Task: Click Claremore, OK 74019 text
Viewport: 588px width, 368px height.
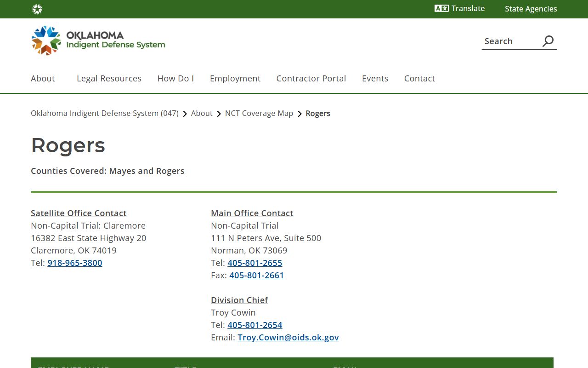Action: click(x=73, y=251)
